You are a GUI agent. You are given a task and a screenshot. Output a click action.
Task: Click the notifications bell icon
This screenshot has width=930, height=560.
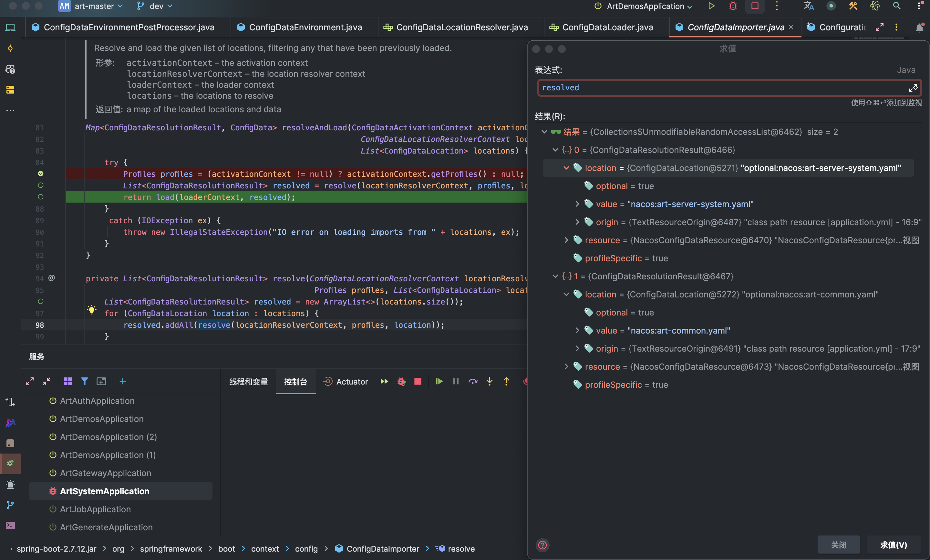[x=920, y=27]
